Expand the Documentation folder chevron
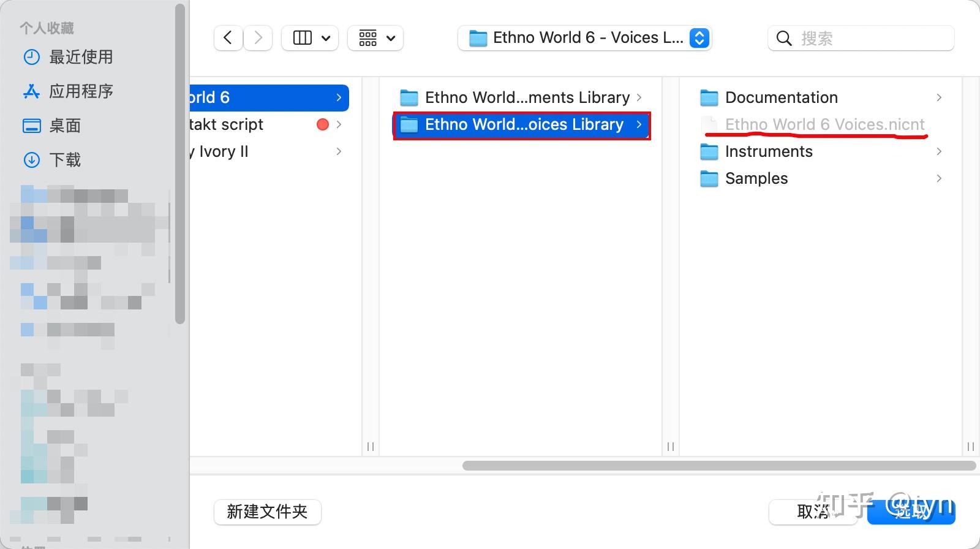 (x=939, y=97)
